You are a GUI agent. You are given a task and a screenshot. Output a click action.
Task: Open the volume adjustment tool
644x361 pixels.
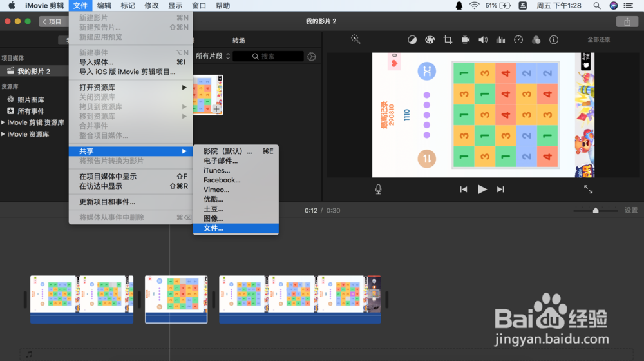[x=483, y=40]
